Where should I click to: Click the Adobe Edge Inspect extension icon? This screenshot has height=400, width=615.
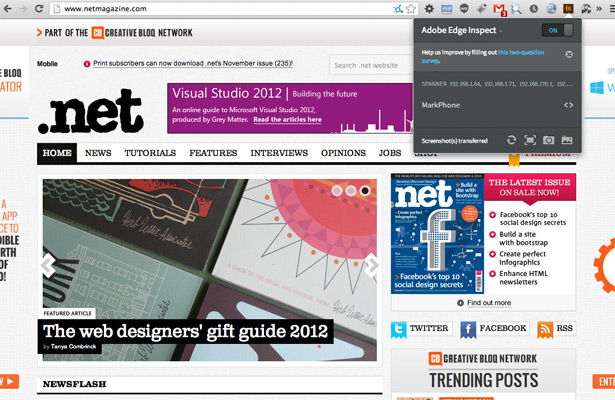(x=568, y=8)
